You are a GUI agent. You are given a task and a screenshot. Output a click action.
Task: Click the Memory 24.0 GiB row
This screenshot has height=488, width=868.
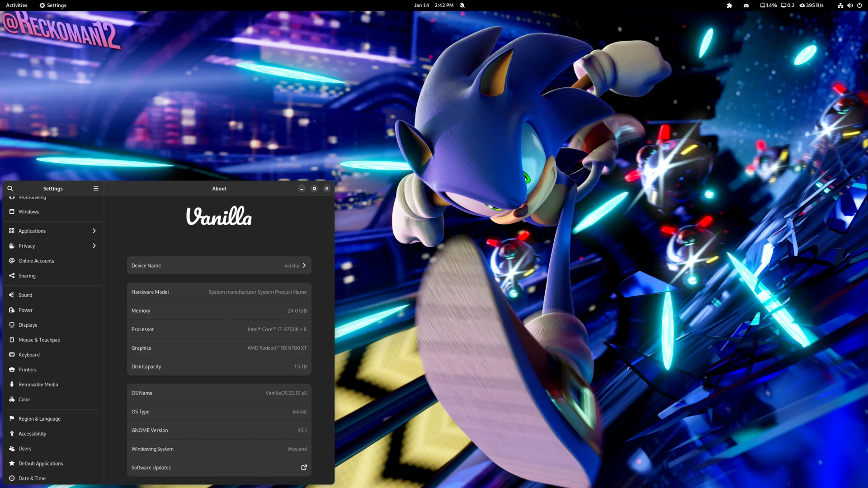219,311
